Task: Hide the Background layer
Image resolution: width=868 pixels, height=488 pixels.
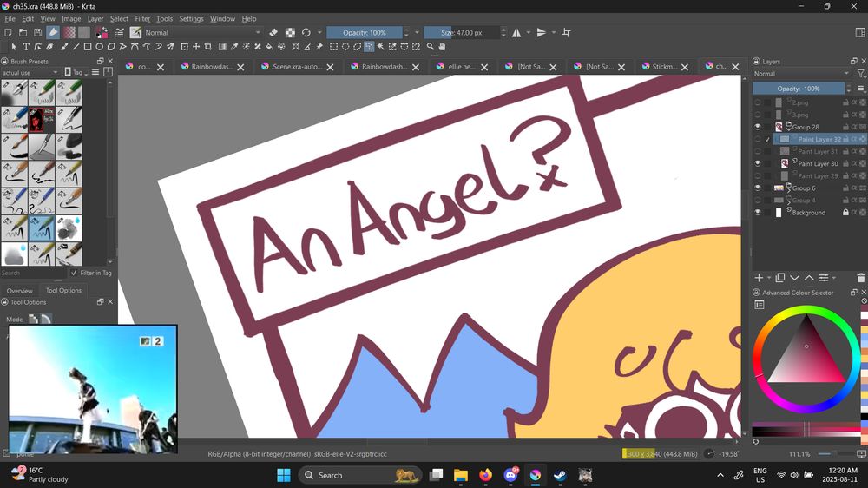Action: click(757, 212)
